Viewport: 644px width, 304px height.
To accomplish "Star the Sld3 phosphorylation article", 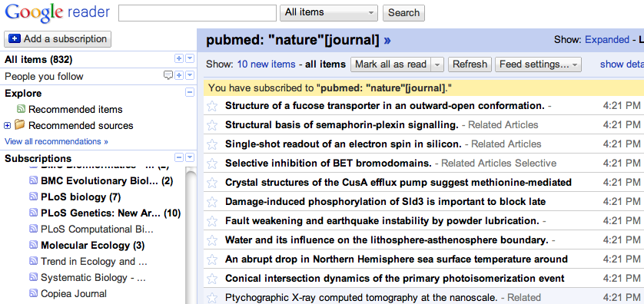I will 212,202.
